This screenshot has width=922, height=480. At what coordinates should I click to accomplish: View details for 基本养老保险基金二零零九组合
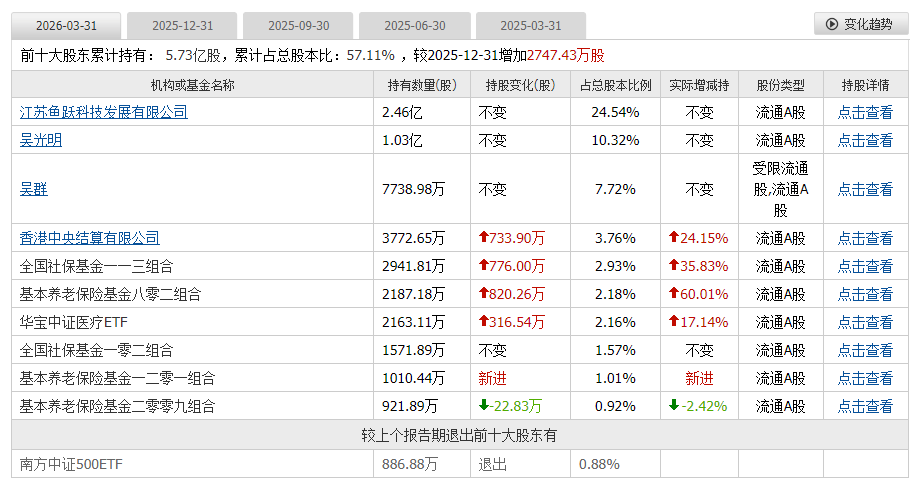[865, 406]
